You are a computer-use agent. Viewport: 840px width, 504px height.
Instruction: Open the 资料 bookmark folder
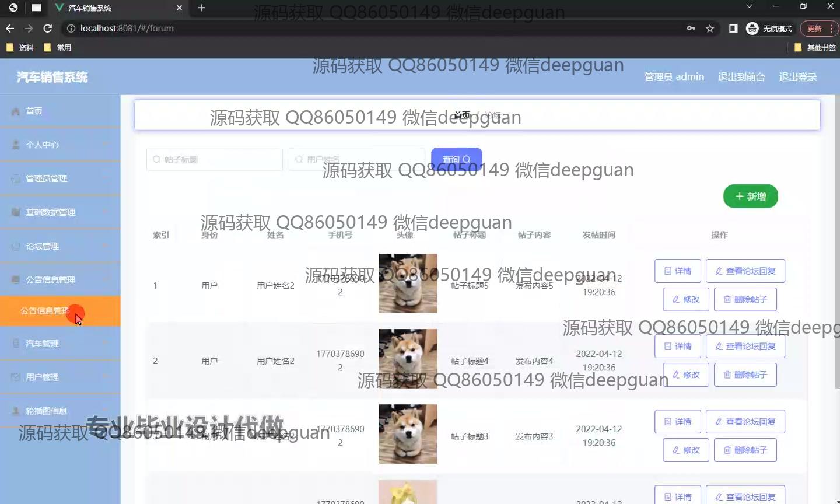(20, 48)
